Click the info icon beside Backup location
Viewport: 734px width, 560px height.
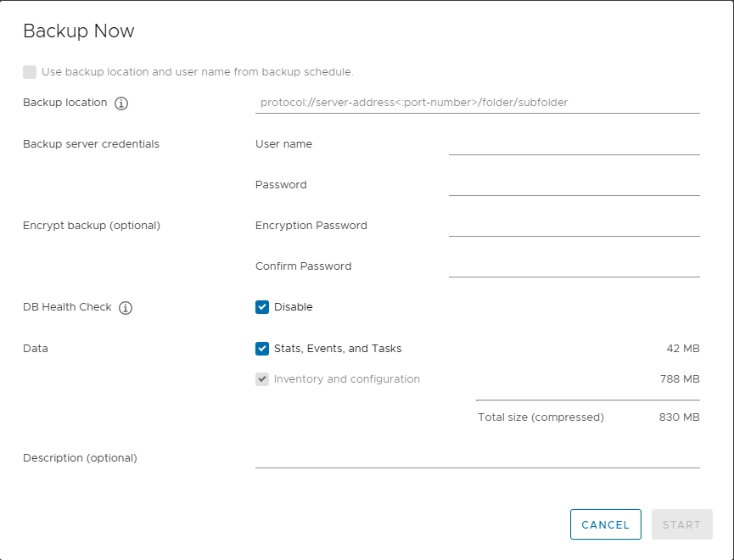[x=121, y=103]
